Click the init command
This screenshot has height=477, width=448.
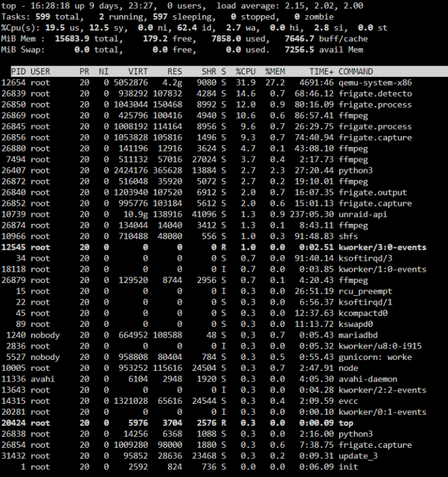click(348, 467)
